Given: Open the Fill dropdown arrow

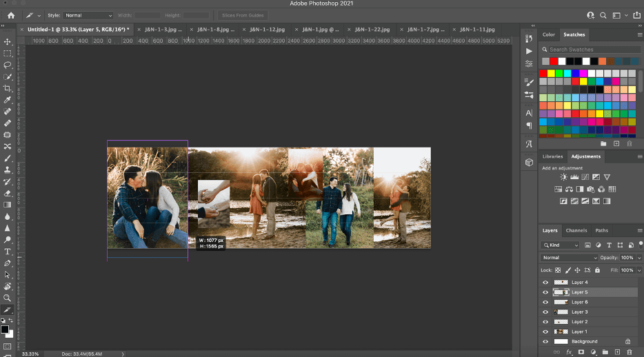Looking at the screenshot, I should 639,270.
